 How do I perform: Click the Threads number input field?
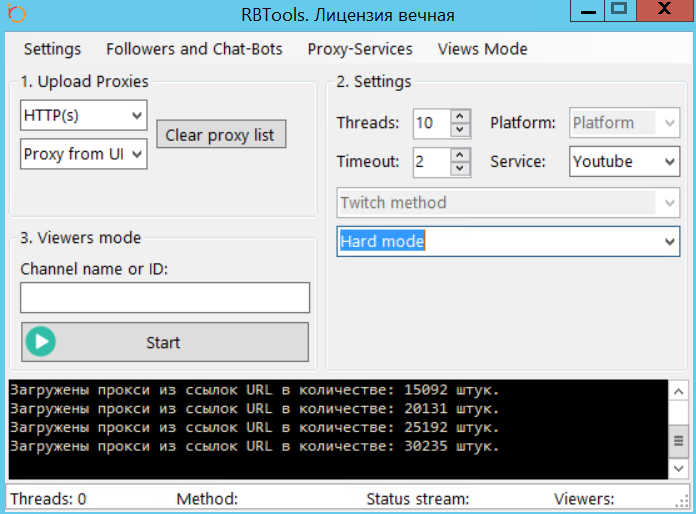click(430, 123)
